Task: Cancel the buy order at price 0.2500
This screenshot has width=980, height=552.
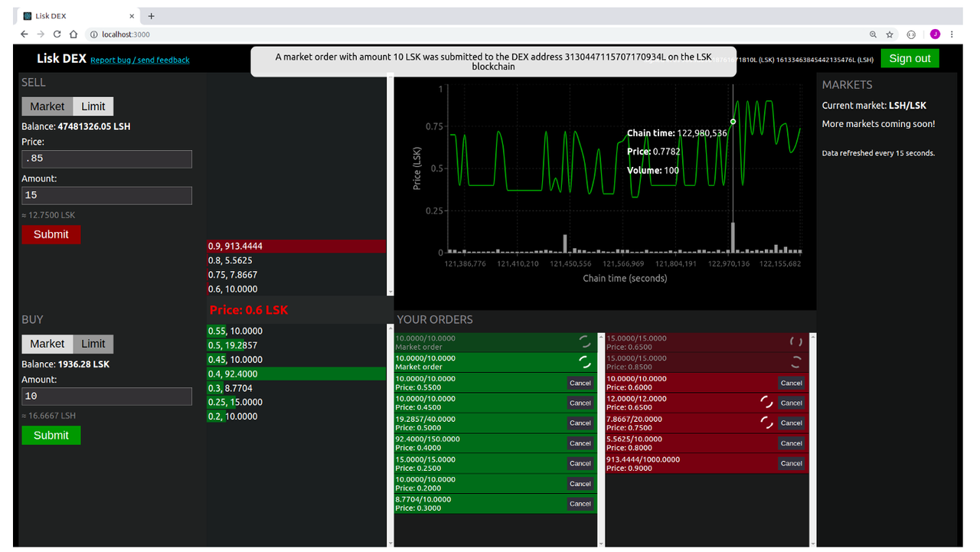Action: point(580,463)
